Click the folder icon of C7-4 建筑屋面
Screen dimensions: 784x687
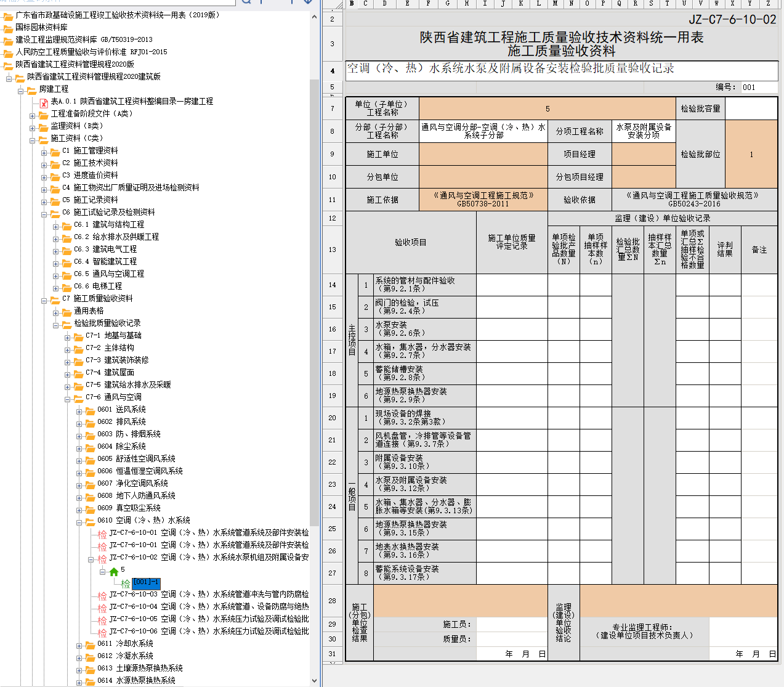pos(78,373)
